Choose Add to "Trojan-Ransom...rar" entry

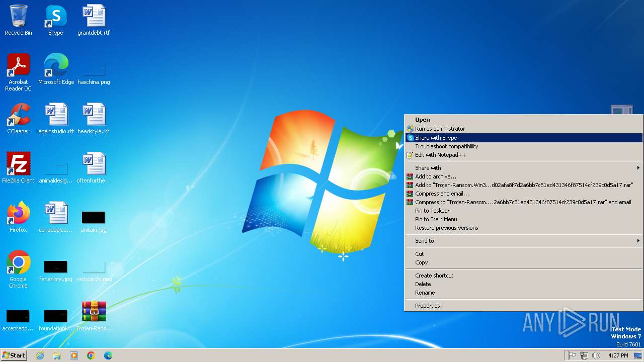pos(524,185)
